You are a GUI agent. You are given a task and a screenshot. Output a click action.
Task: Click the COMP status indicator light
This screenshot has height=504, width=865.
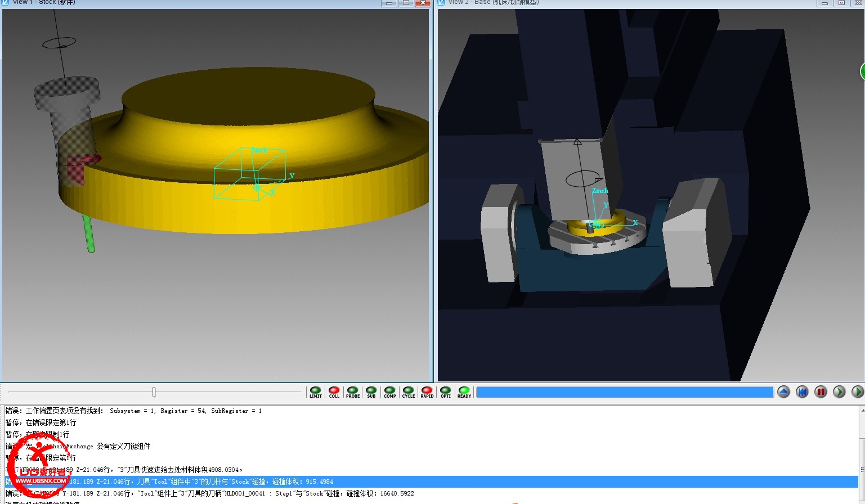click(389, 390)
